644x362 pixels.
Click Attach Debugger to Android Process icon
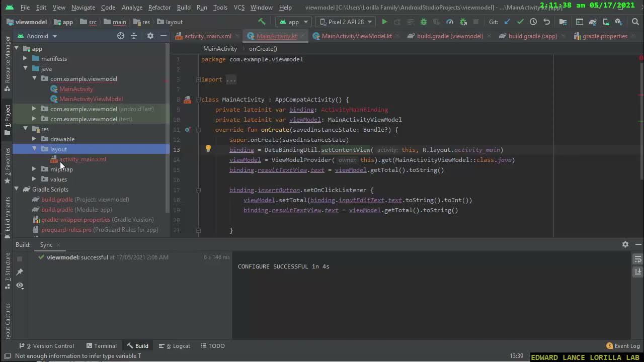[463, 22]
